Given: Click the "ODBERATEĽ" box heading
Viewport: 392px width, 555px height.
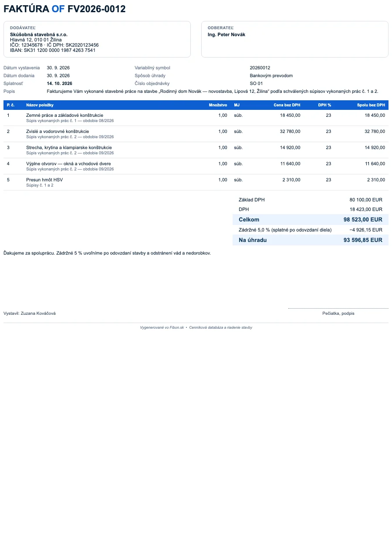Looking at the screenshot, I should point(220,27).
